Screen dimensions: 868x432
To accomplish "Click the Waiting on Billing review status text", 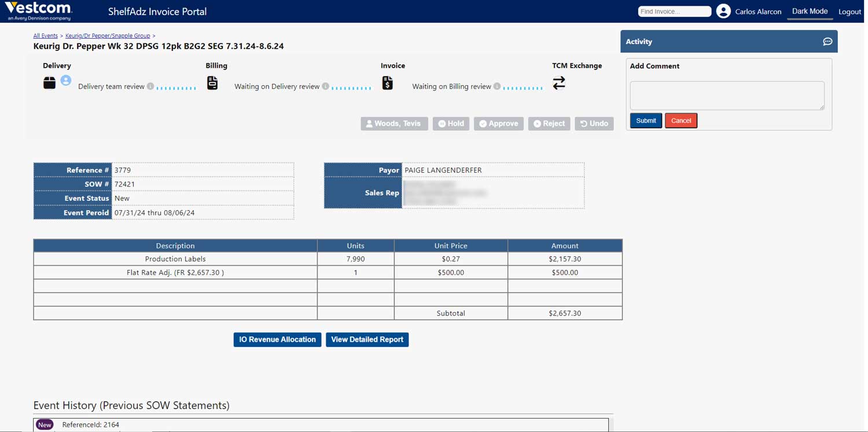I will [451, 86].
